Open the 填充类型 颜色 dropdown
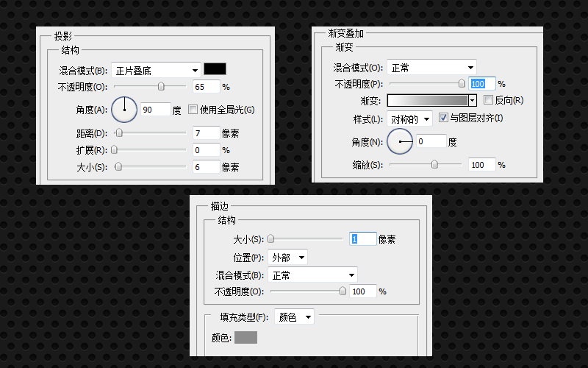The width and height of the screenshot is (588, 368). point(294,316)
